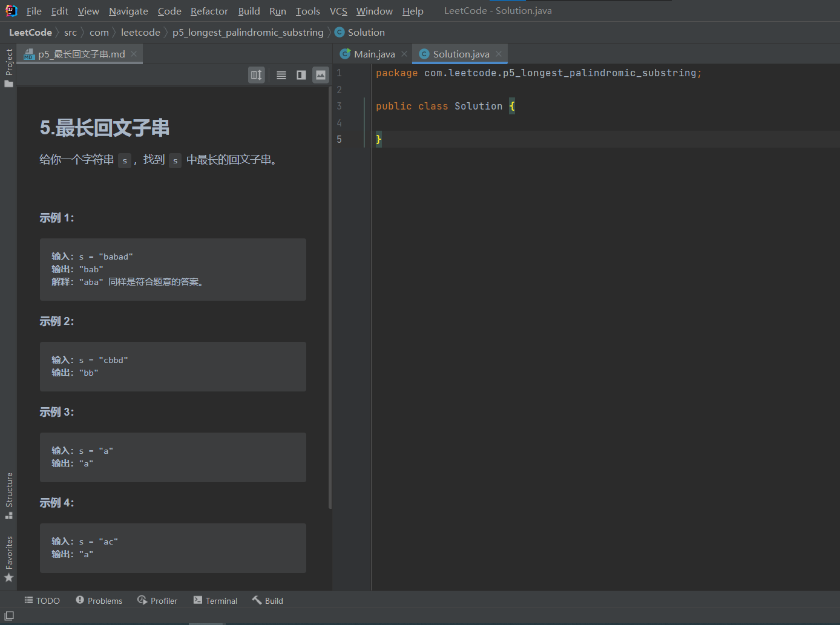
Task: Open the VCS menu
Action: (338, 11)
